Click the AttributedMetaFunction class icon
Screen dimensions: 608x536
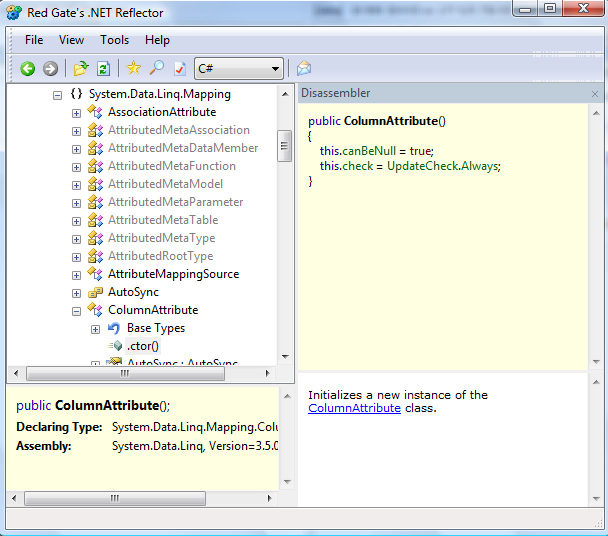point(95,166)
